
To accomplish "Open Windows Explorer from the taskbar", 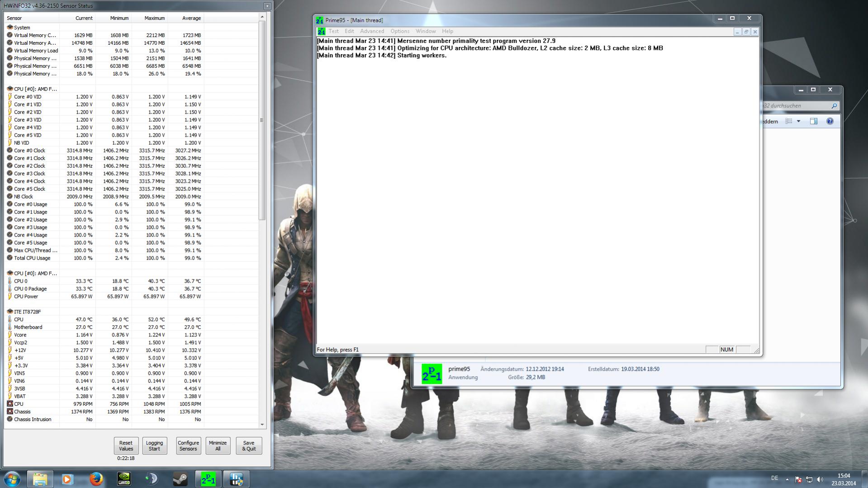I will click(x=40, y=479).
